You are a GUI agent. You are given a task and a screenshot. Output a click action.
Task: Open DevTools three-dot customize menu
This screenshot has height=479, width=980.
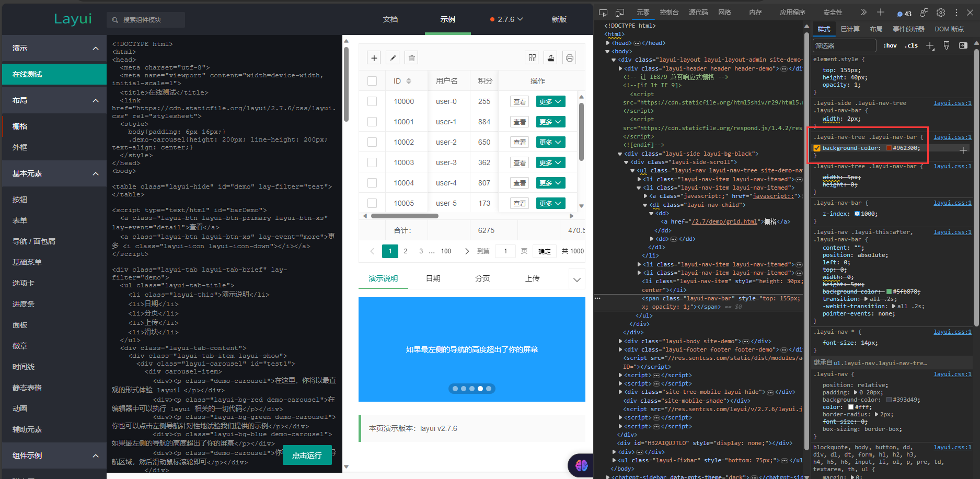956,13
